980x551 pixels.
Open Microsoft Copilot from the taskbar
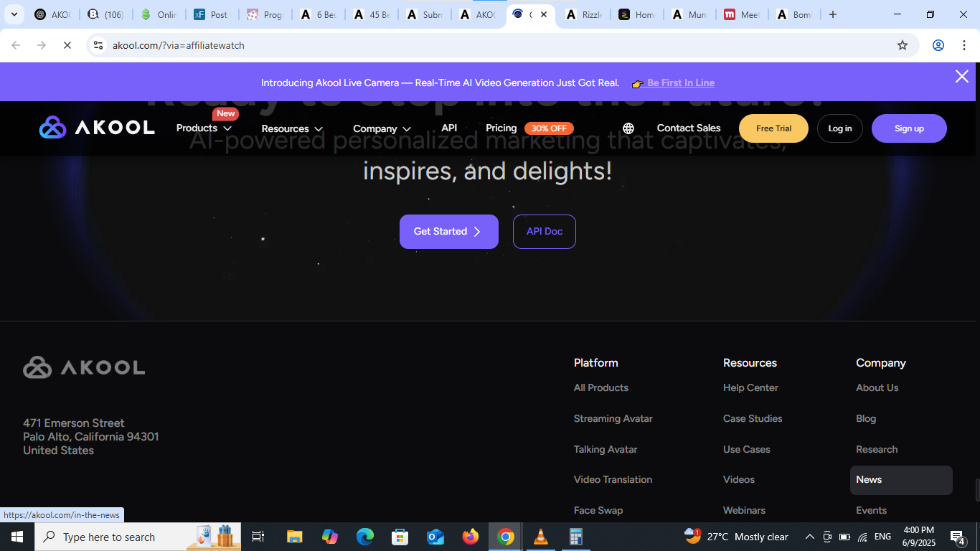(x=329, y=537)
